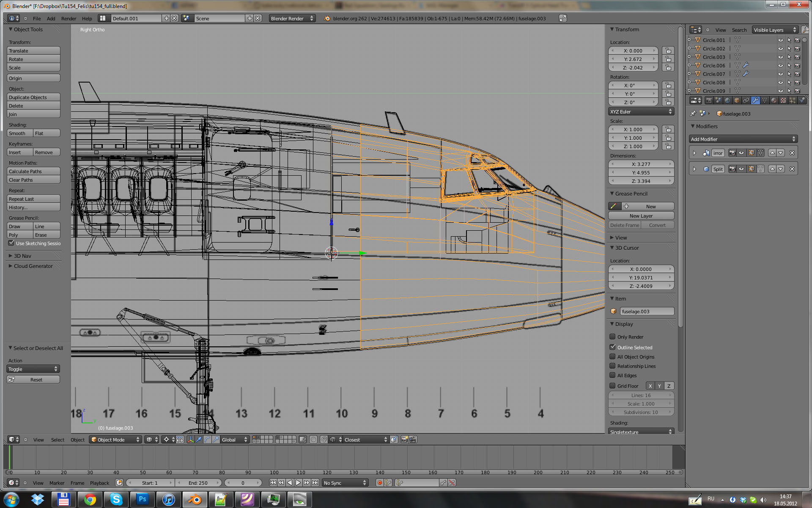The image size is (812, 508).
Task: Disable rendering of Circle.006
Action: (798, 66)
